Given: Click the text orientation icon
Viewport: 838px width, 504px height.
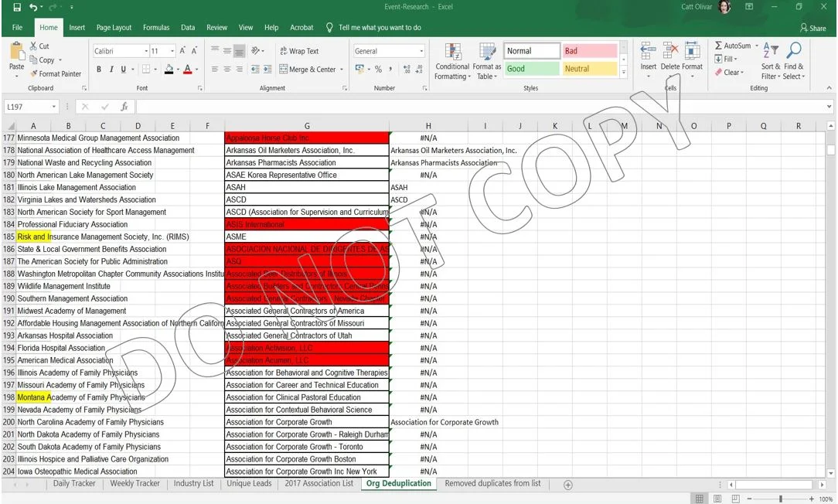Looking at the screenshot, I should [255, 51].
